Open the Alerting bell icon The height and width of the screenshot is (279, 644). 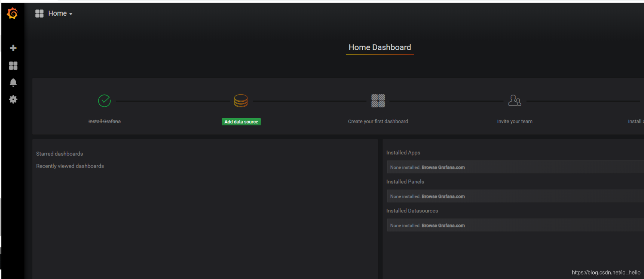(13, 83)
